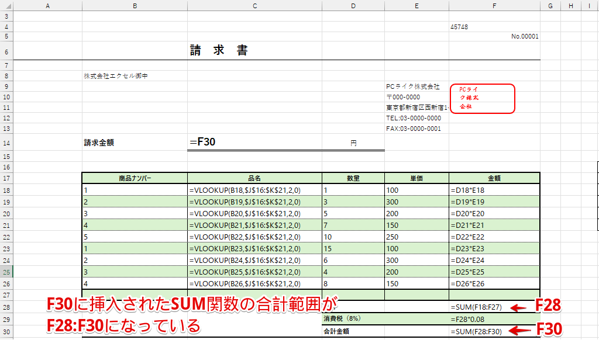
Task: Click the 株式会社エクセル御中 cell
Action: pyautogui.click(x=135, y=76)
